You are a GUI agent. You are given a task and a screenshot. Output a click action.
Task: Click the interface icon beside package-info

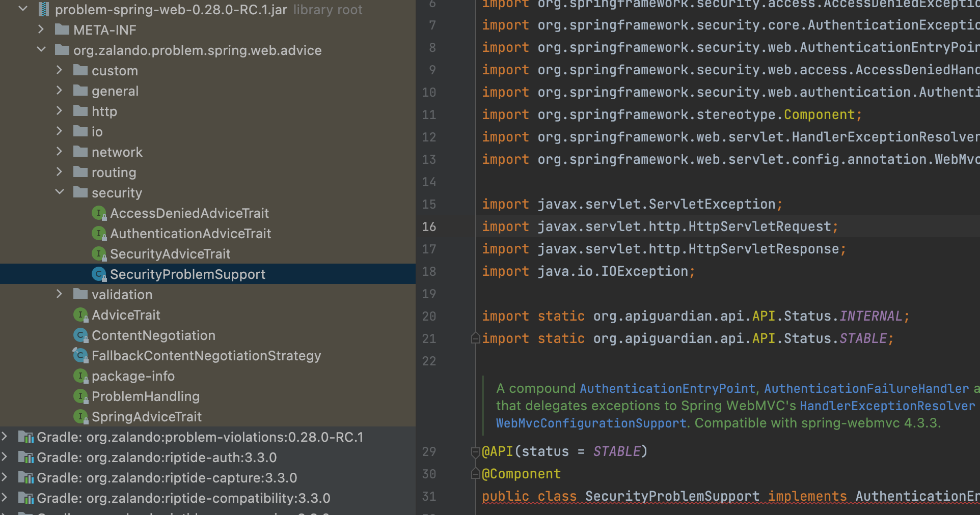(80, 376)
